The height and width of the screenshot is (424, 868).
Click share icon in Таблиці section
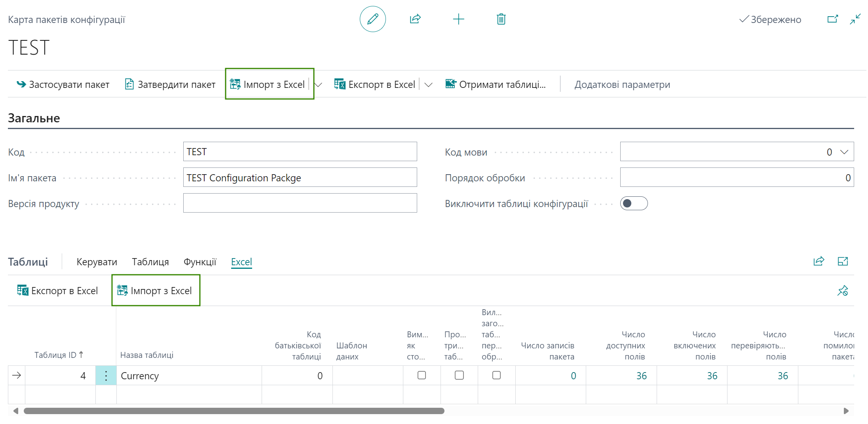tap(819, 261)
